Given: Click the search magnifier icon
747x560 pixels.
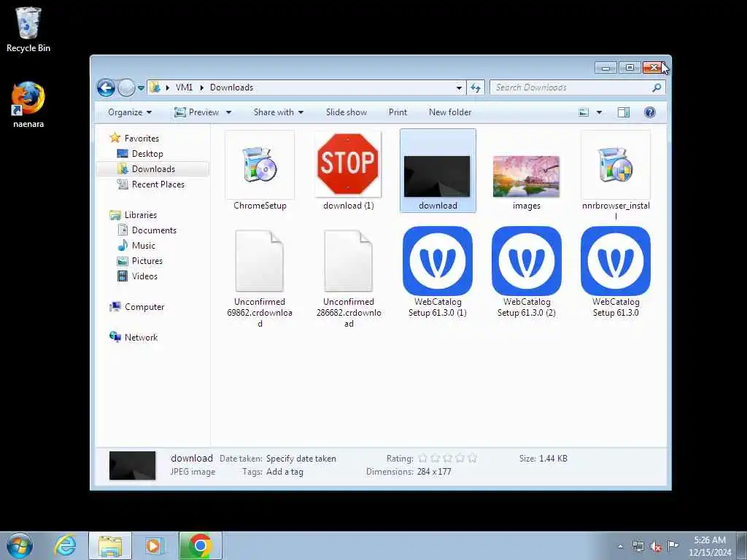Looking at the screenshot, I should 657,87.
